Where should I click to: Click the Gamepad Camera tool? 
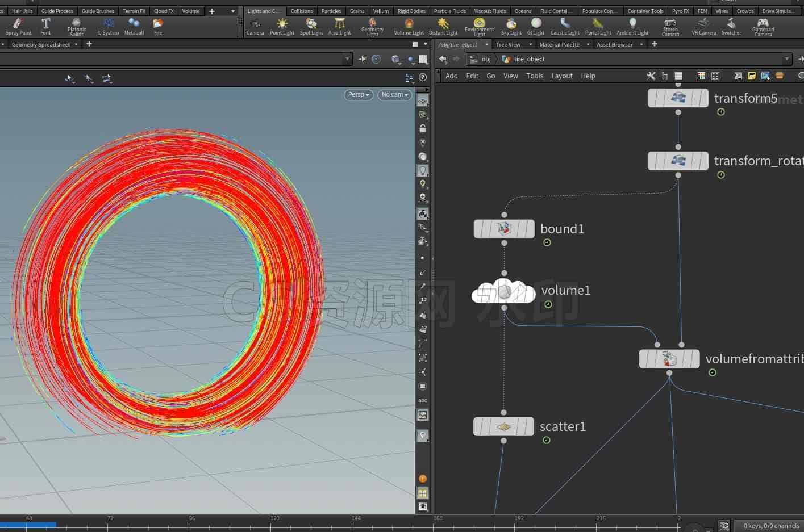(x=763, y=27)
